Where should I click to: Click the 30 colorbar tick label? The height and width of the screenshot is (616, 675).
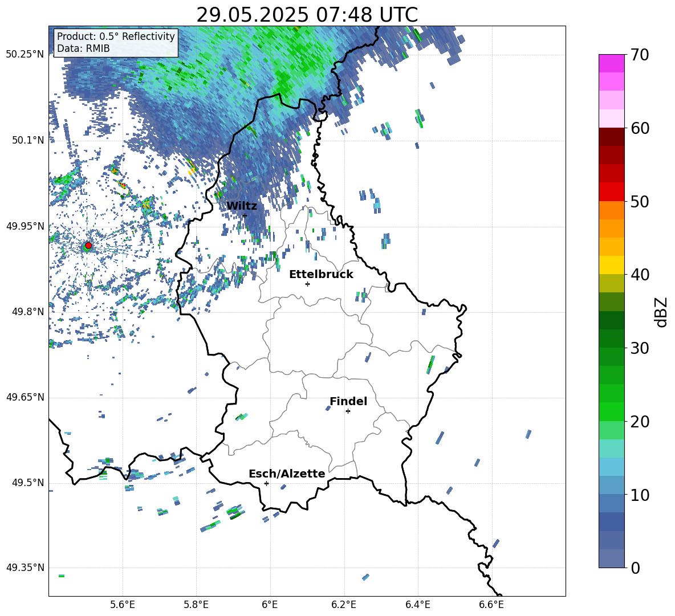tap(640, 348)
